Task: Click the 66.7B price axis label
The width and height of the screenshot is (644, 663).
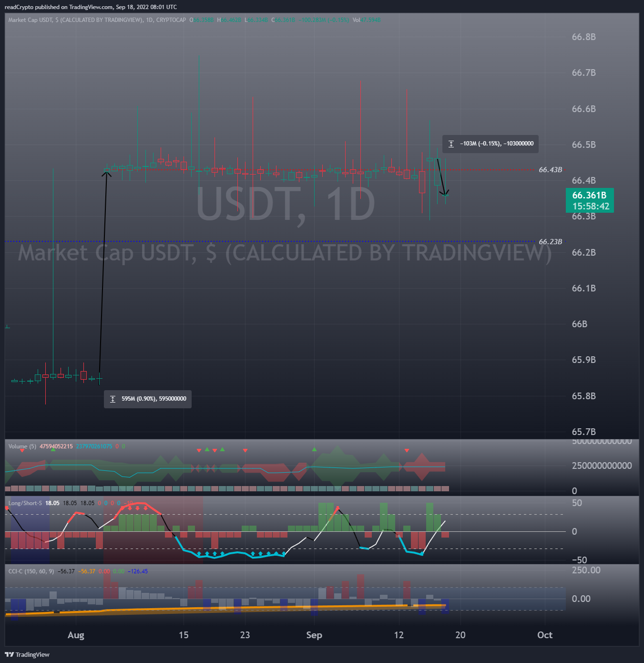Action: tap(583, 73)
